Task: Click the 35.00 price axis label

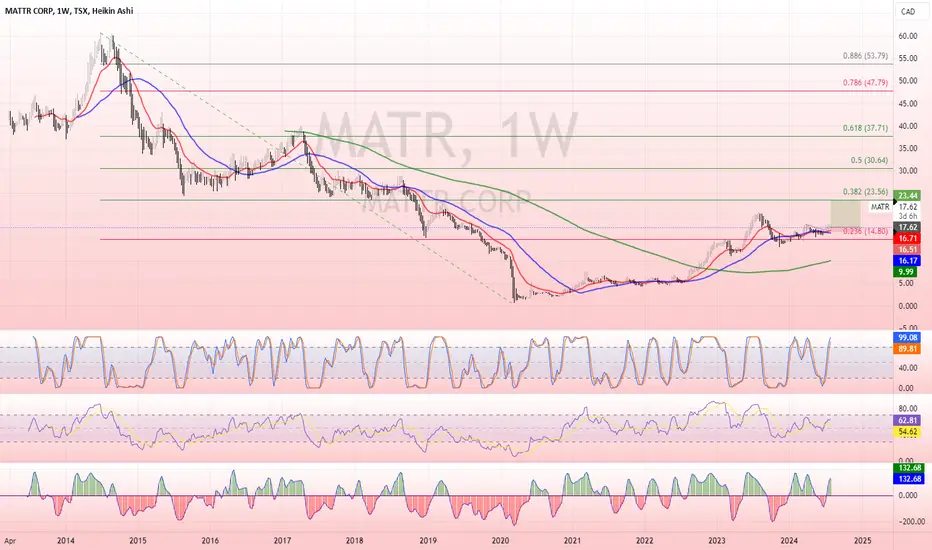Action: click(x=908, y=149)
